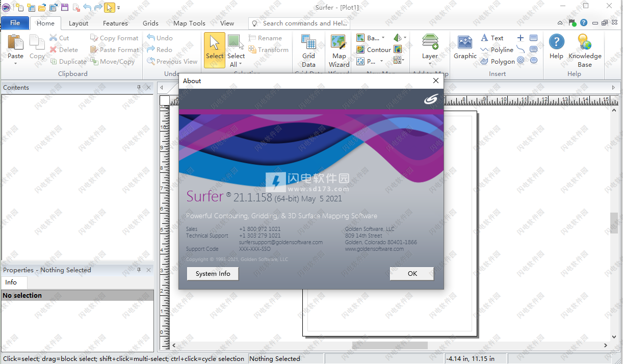Click the new plot document icon
The height and width of the screenshot is (364, 623).
tap(19, 7)
